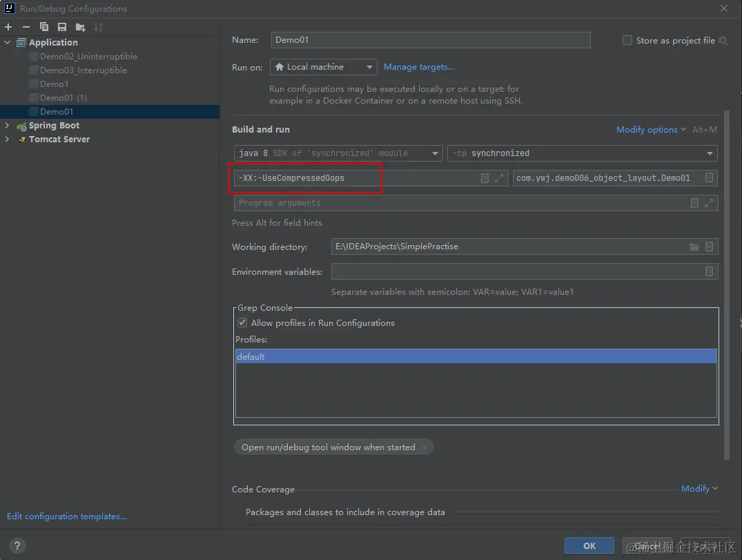Select Demo01 (1) configuration

pos(64,97)
